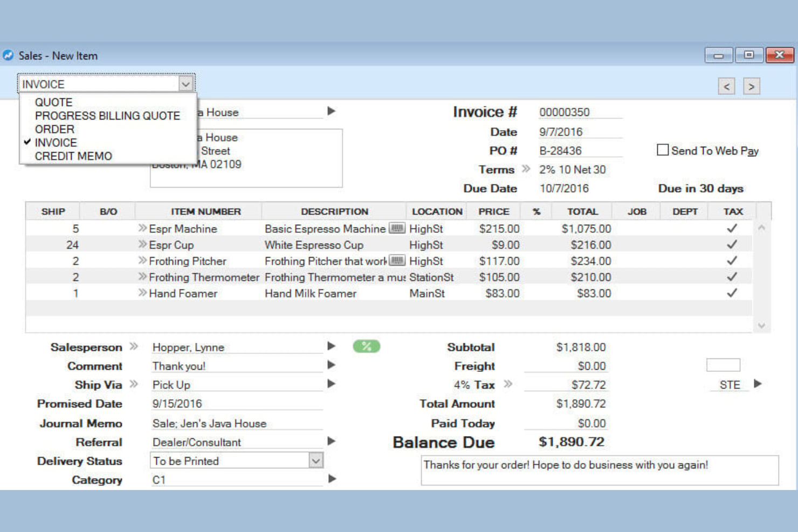The width and height of the screenshot is (798, 532).
Task: Open the 4% Tax lookup chevrons
Action: [508, 384]
